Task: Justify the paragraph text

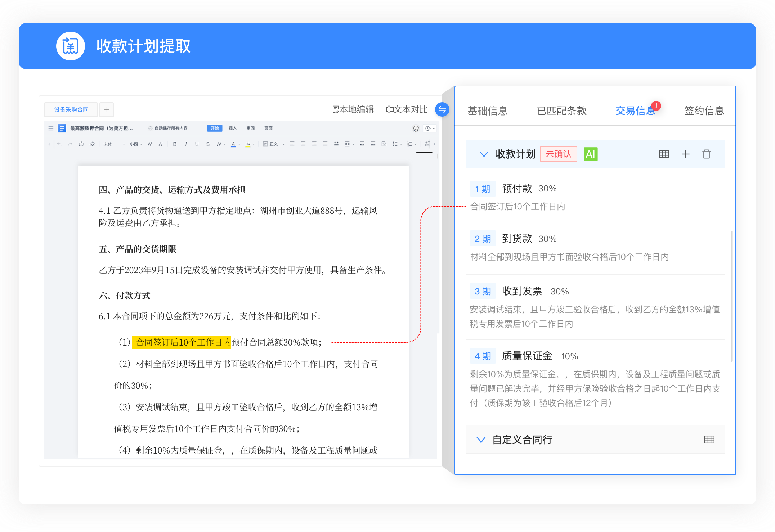Action: [x=325, y=144]
